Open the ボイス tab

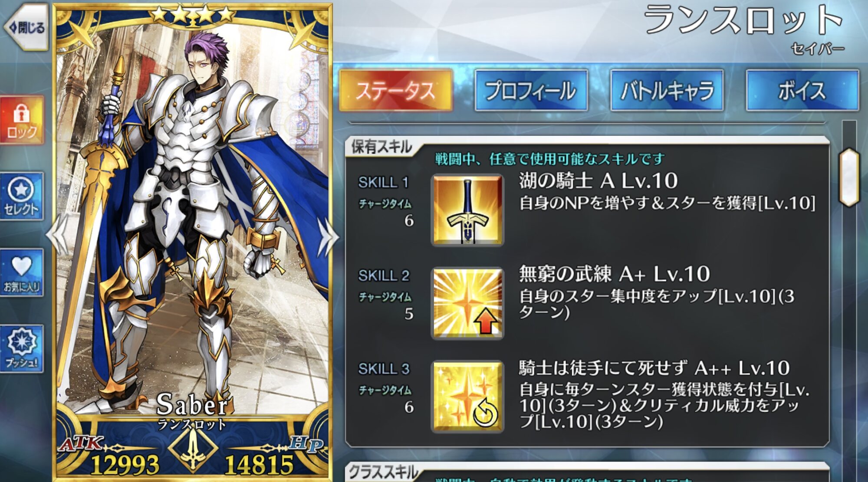point(802,90)
